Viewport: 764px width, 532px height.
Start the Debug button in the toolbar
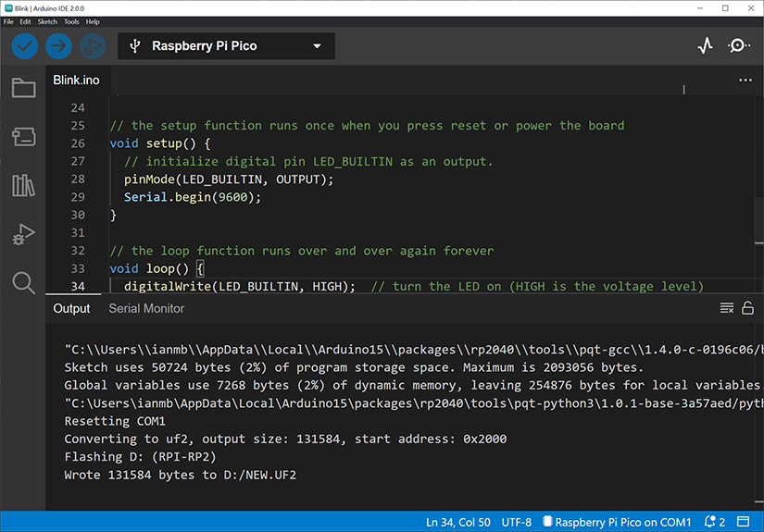[92, 45]
